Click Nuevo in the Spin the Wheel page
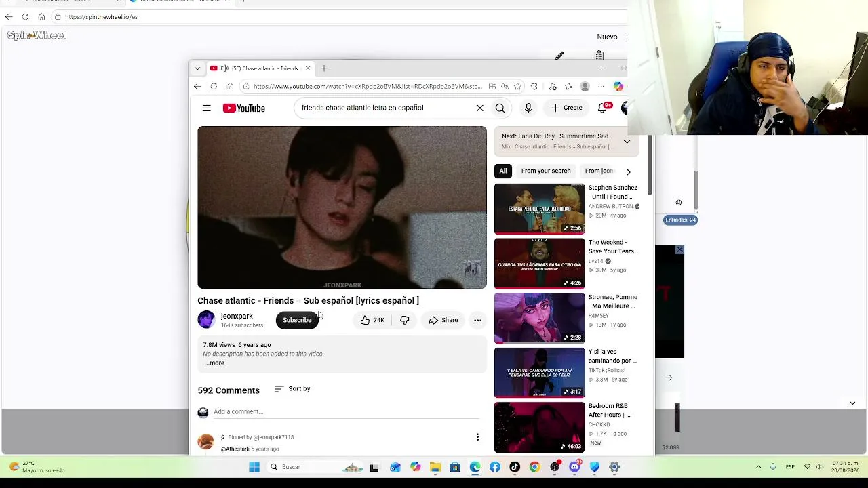Screen dimensions: 868x488 [607, 37]
